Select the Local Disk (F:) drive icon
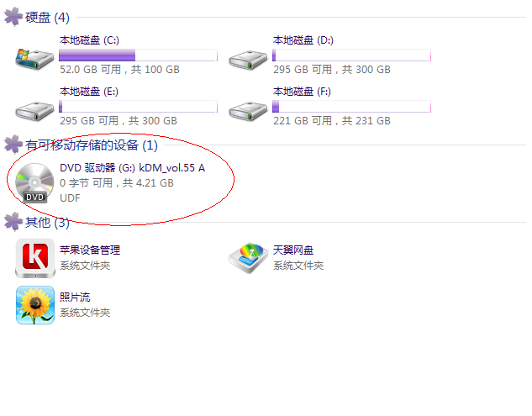Screen dimensions: 532x416 tap(248, 111)
